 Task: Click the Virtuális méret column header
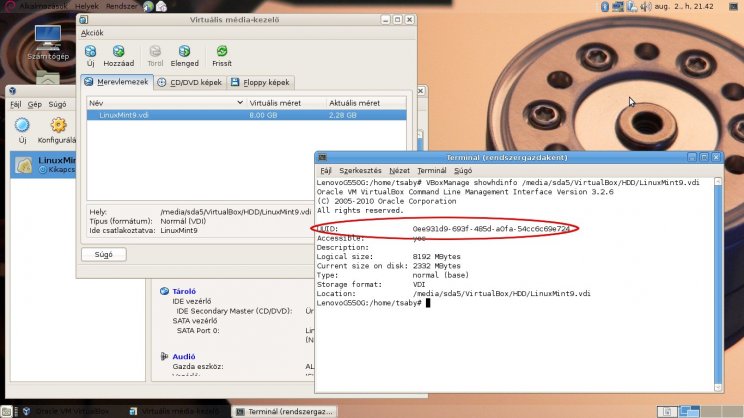point(286,103)
